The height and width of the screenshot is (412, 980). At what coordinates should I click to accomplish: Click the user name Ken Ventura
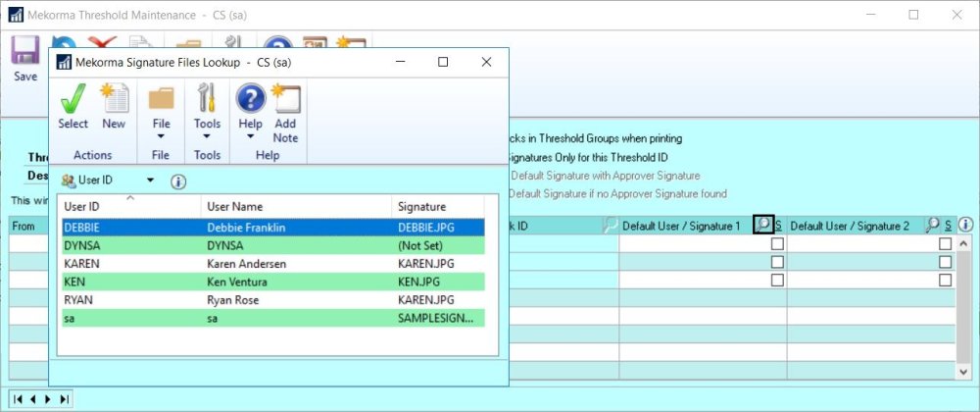(x=237, y=282)
